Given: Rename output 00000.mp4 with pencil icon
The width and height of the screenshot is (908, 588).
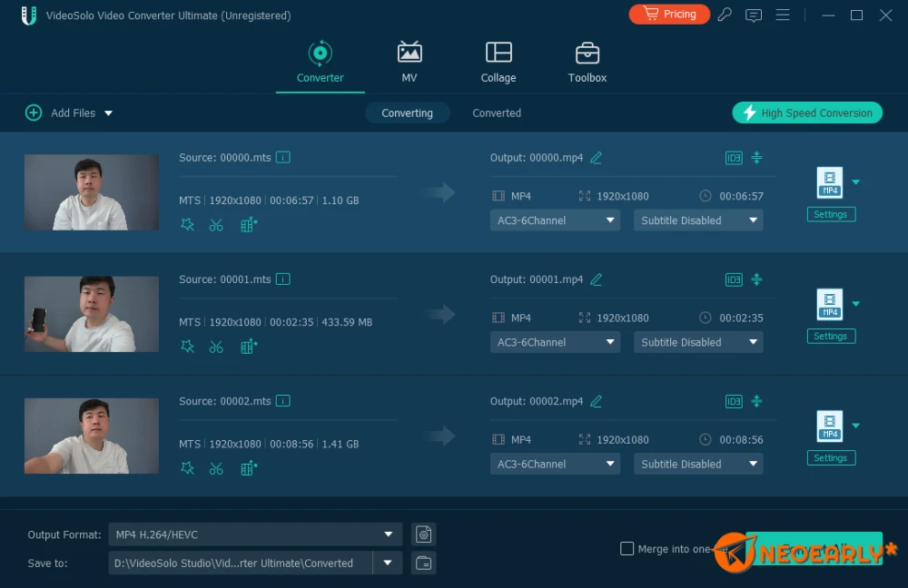Looking at the screenshot, I should click(x=596, y=157).
